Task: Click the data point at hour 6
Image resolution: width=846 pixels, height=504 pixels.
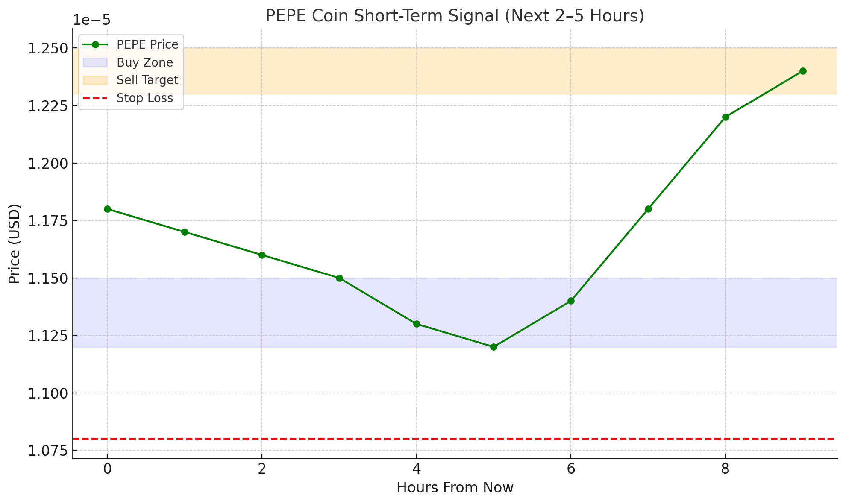Action: (571, 301)
